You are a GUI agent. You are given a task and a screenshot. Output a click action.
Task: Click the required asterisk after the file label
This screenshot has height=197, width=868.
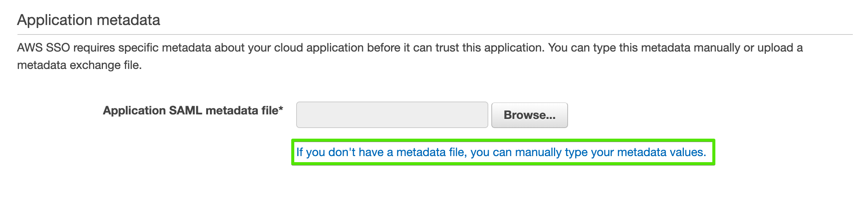(281, 109)
